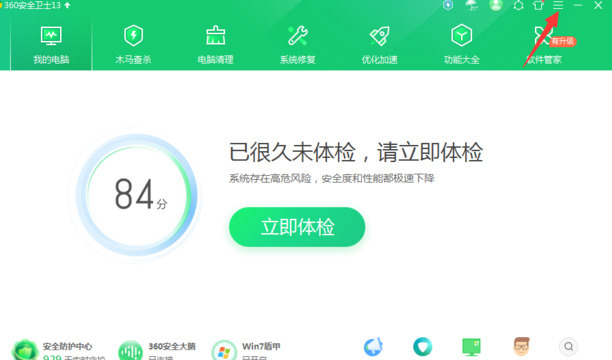The image size is (612, 360).
Task: Minimize the 360安全卫士 window
Action: pyautogui.click(x=578, y=5)
